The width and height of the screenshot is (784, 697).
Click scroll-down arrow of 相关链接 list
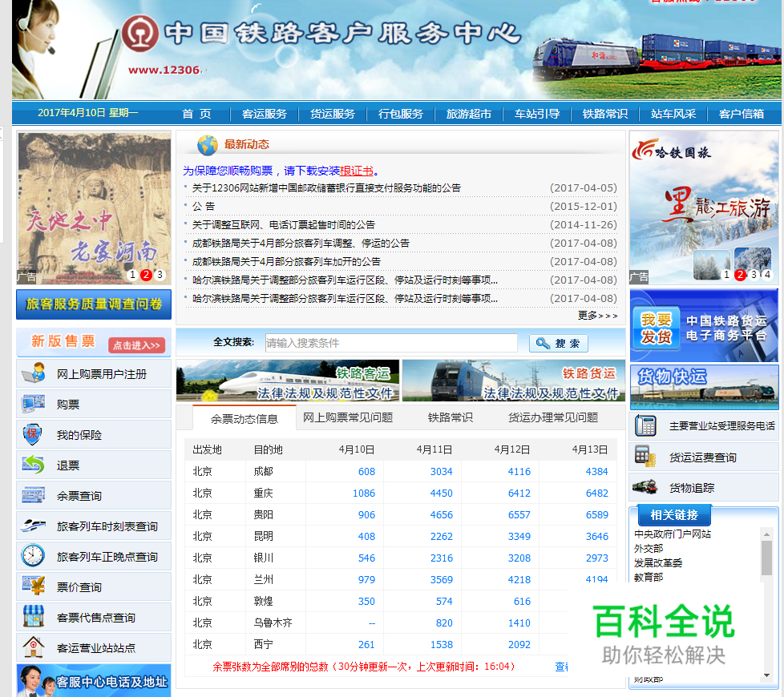766,675
